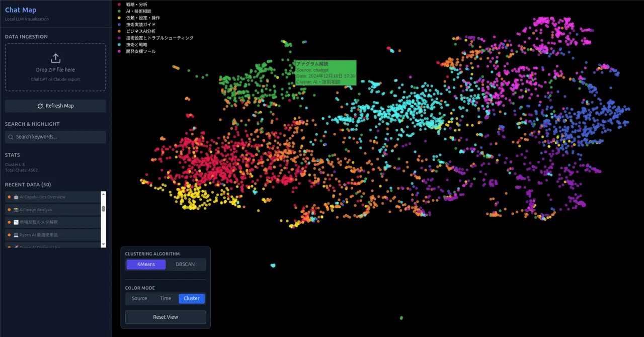Focus the Search keywords input field
The width and height of the screenshot is (644, 337).
[55, 137]
